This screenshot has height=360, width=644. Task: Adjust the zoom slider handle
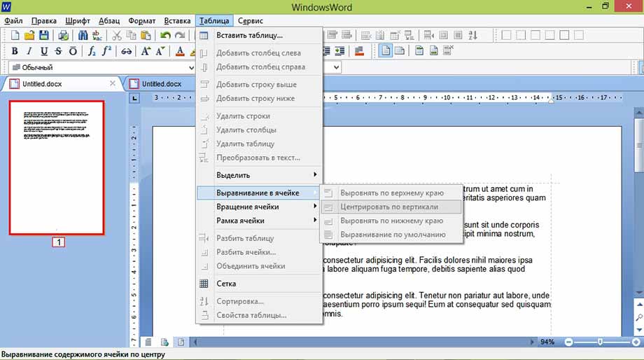pyautogui.click(x=600, y=342)
